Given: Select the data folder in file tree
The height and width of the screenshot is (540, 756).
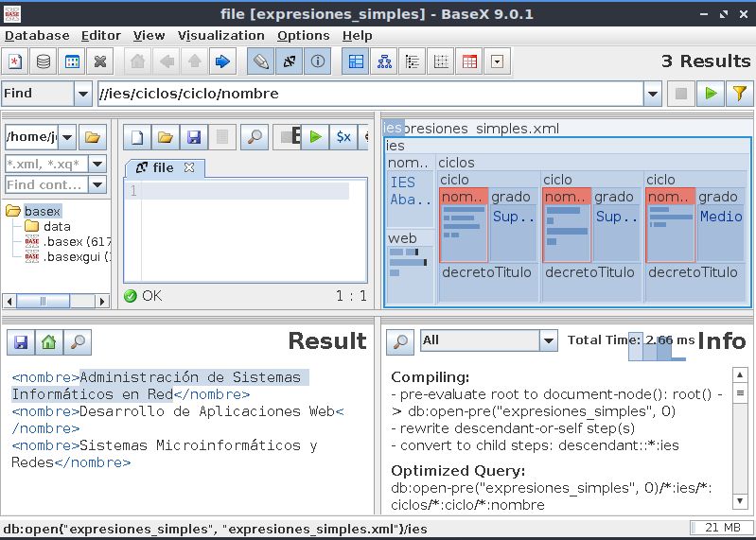Looking at the screenshot, I should [56, 226].
